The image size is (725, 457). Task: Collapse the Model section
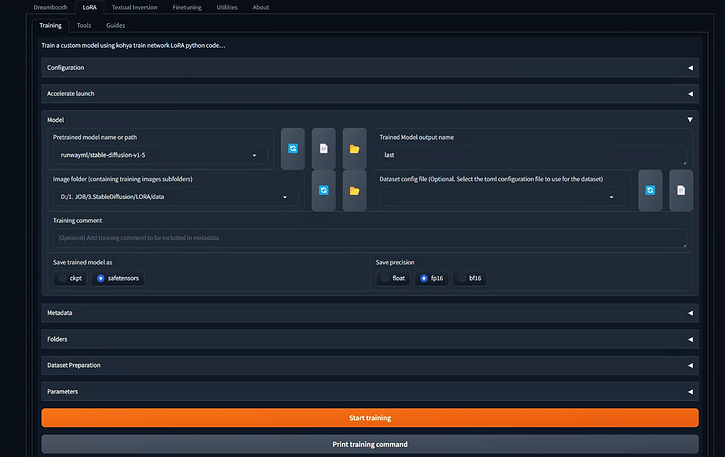(x=370, y=120)
